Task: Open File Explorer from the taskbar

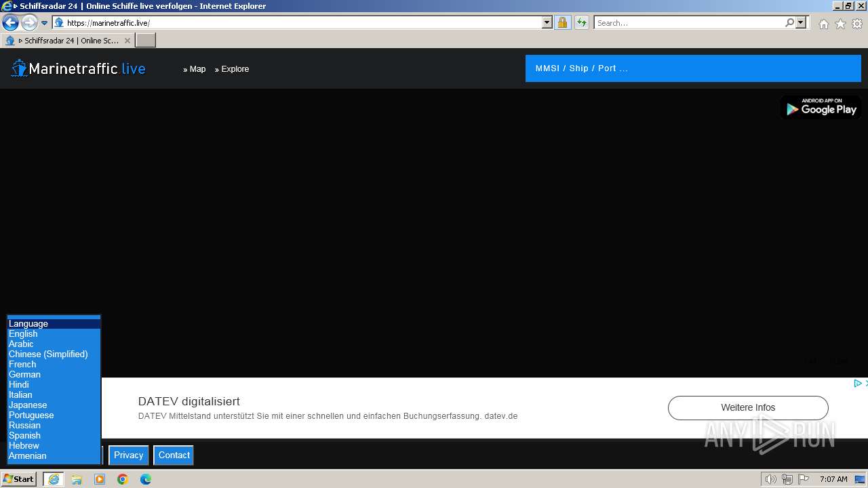Action: point(77,479)
